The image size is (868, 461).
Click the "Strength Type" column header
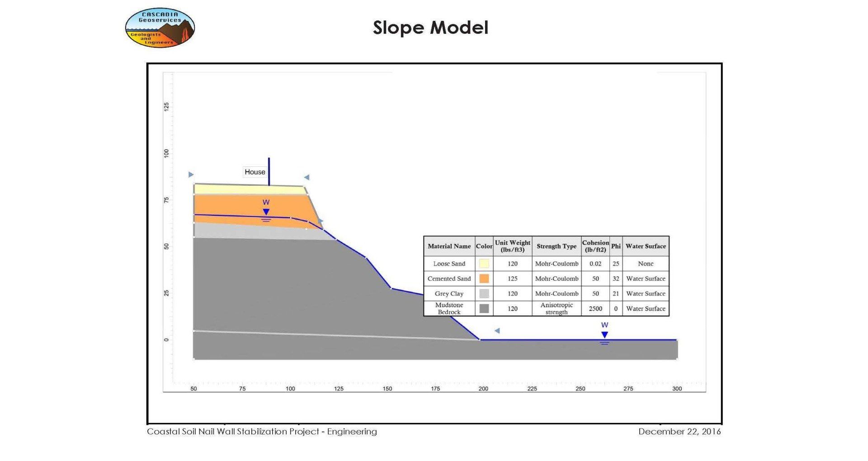557,246
